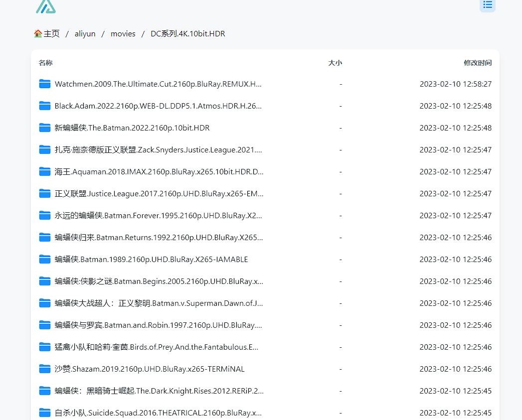Open 扎克·施奈德版正义联盟 folder name
522x420 pixels.
click(x=158, y=150)
